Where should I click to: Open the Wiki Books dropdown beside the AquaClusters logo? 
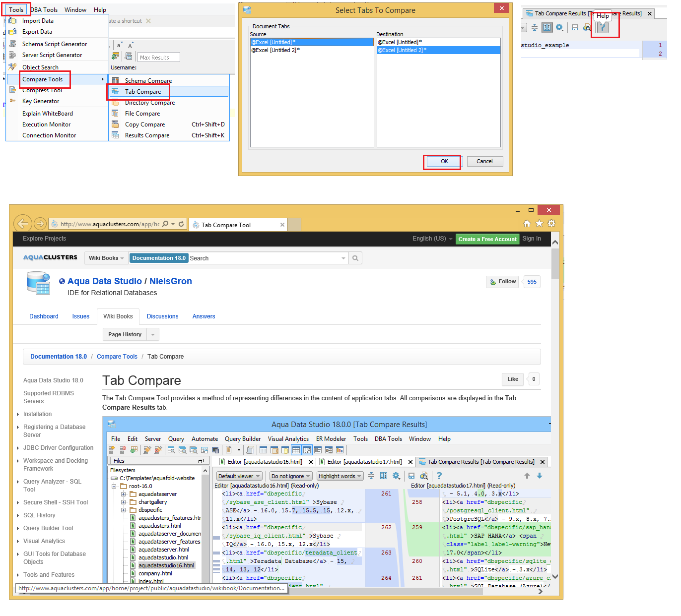tap(106, 258)
